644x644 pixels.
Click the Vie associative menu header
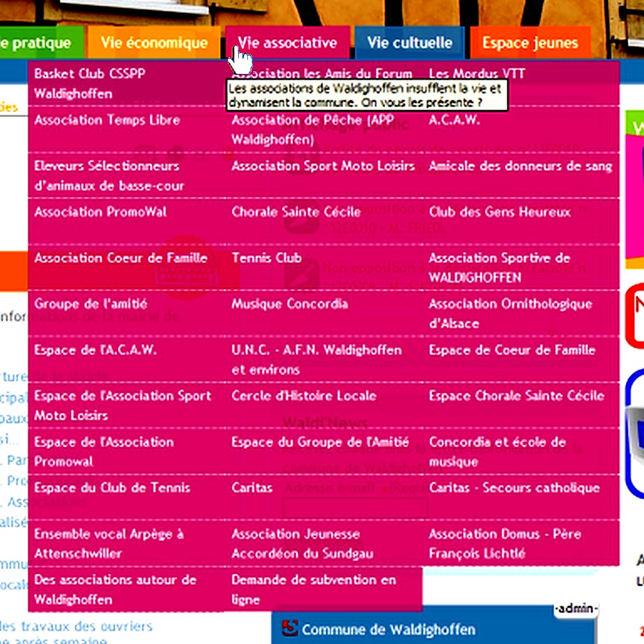287,43
